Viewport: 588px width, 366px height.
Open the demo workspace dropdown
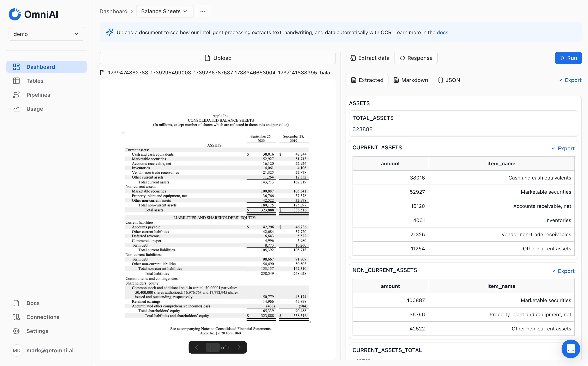(46, 34)
